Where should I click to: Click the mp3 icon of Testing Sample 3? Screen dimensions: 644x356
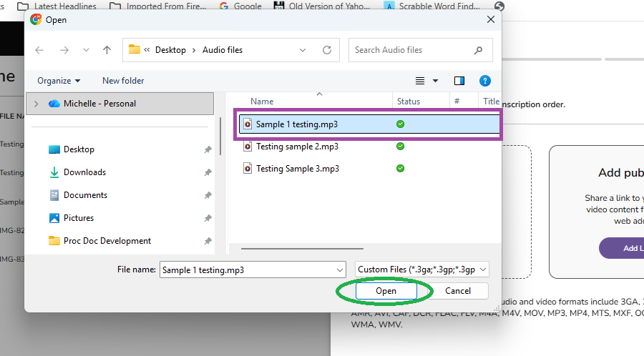pos(248,169)
